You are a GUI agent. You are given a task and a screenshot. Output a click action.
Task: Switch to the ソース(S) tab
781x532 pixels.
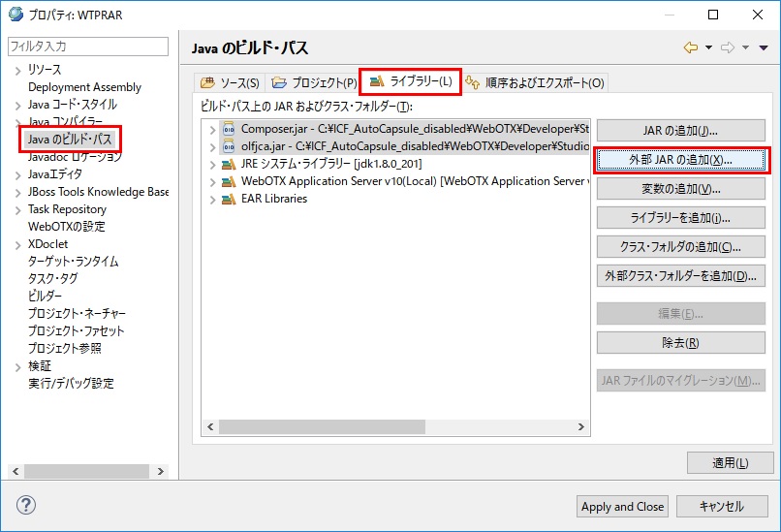(230, 82)
